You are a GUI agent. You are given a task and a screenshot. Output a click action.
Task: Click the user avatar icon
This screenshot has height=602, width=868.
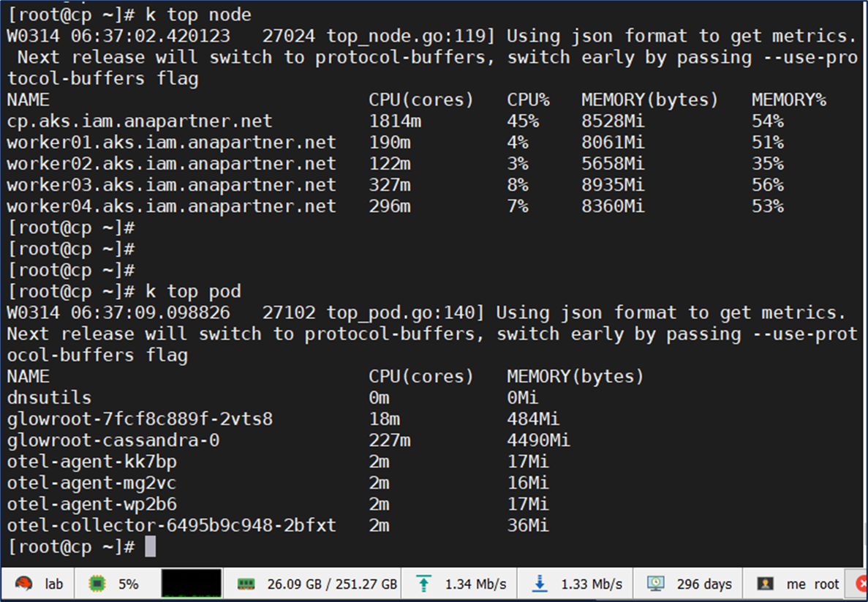tap(766, 584)
